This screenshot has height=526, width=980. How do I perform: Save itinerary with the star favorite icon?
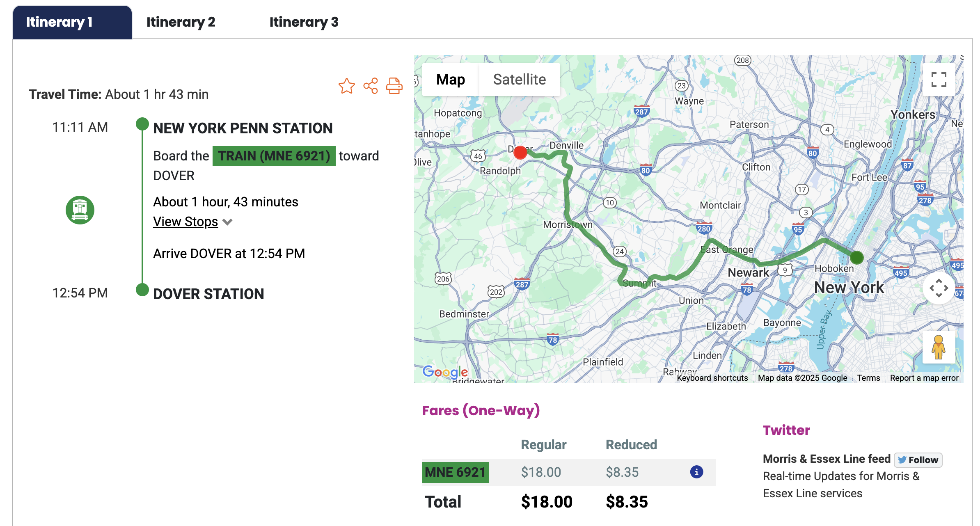pyautogui.click(x=346, y=86)
